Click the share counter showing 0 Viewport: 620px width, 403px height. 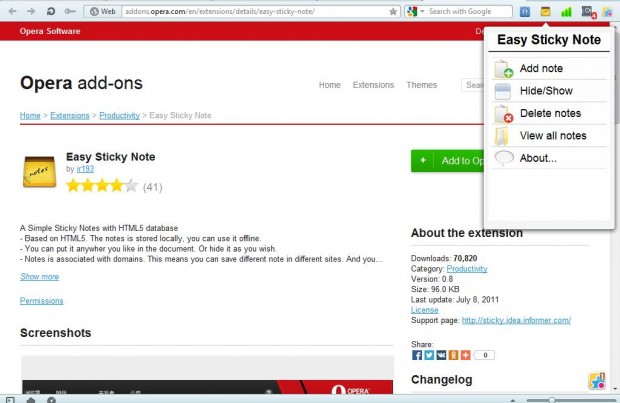pyautogui.click(x=484, y=355)
